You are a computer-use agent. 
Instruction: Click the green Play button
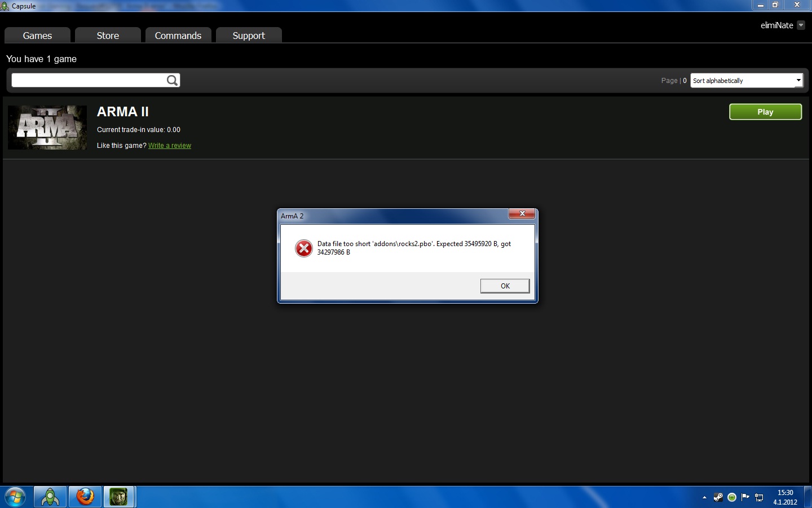coord(765,112)
